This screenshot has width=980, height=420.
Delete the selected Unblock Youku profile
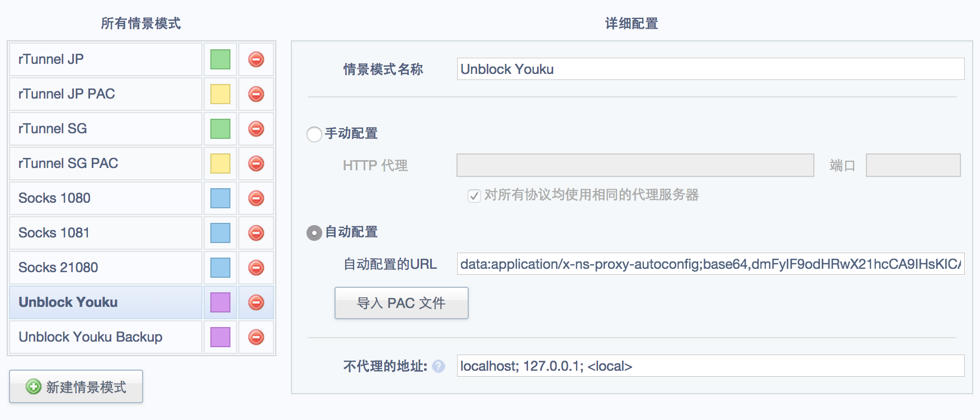tap(256, 302)
